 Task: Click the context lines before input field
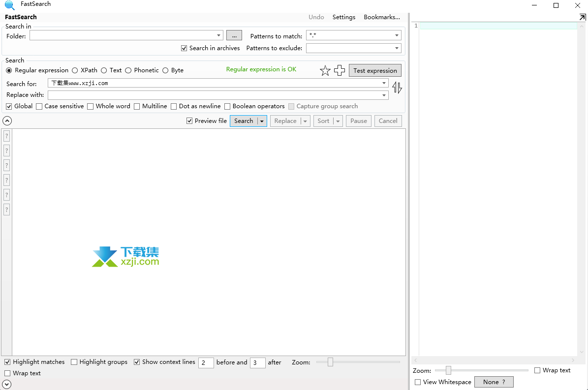[206, 362]
